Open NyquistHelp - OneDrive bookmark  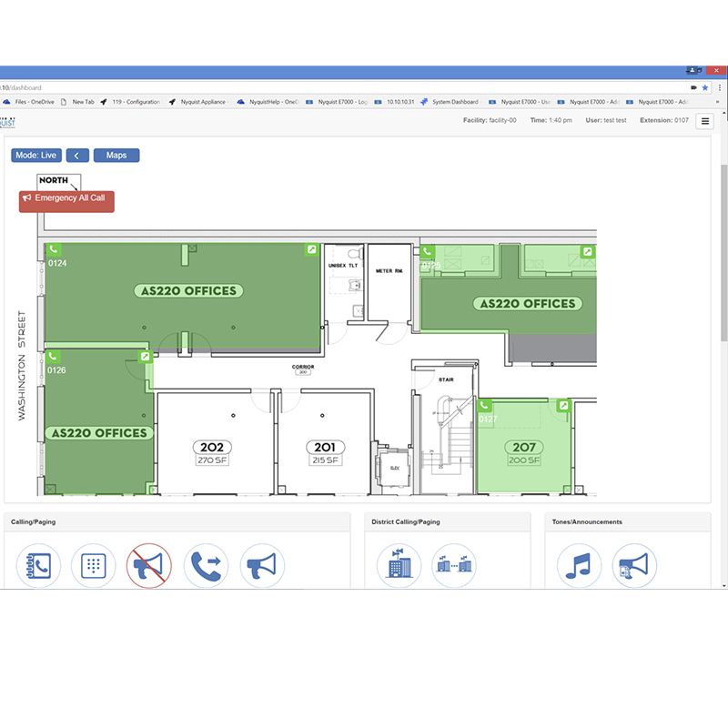268,102
